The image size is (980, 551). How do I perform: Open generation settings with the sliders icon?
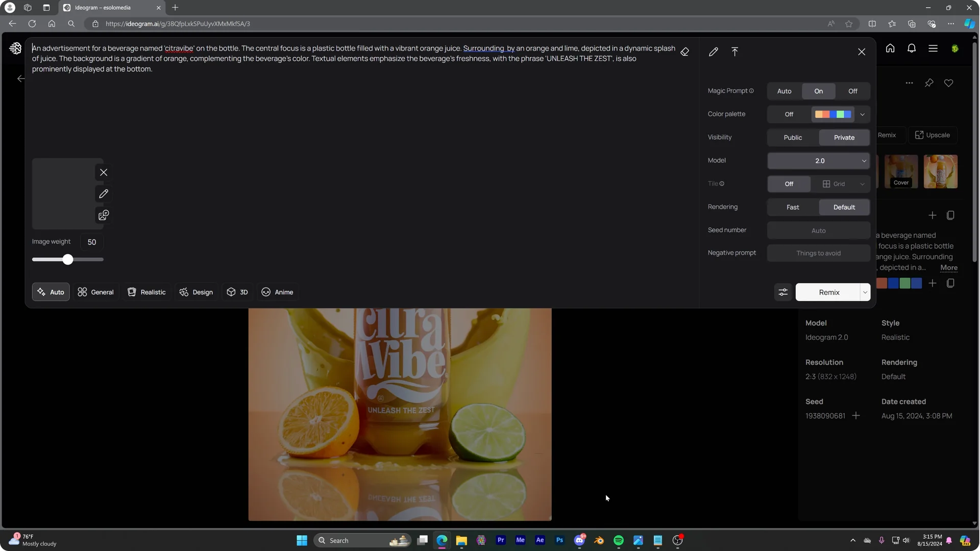(783, 292)
